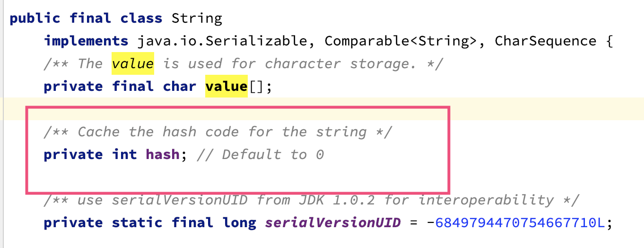Click highlighted value word in comment
Image resolution: width=644 pixels, height=248 pixels.
click(132, 64)
